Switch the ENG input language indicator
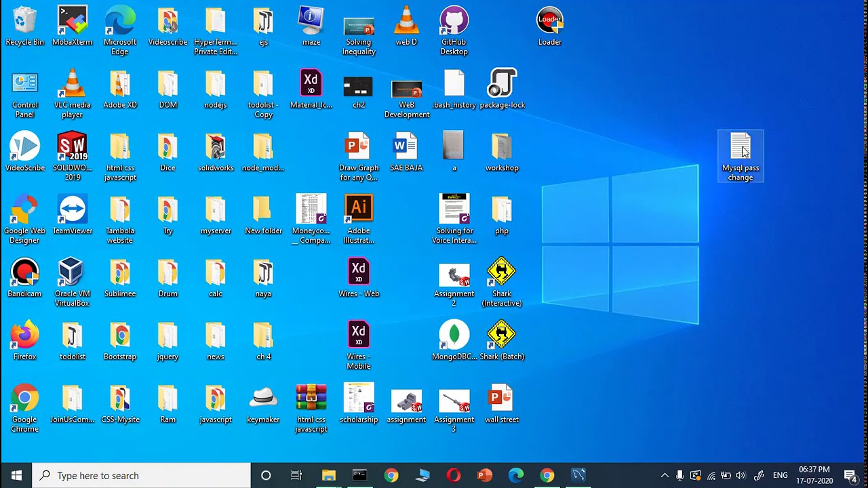Viewport: 868px width, 488px height. coord(781,475)
